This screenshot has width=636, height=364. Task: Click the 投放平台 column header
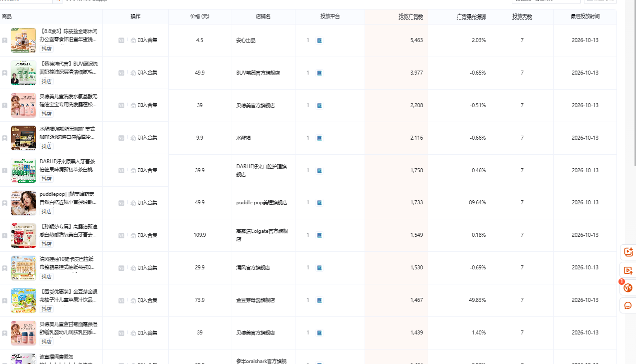coord(330,17)
